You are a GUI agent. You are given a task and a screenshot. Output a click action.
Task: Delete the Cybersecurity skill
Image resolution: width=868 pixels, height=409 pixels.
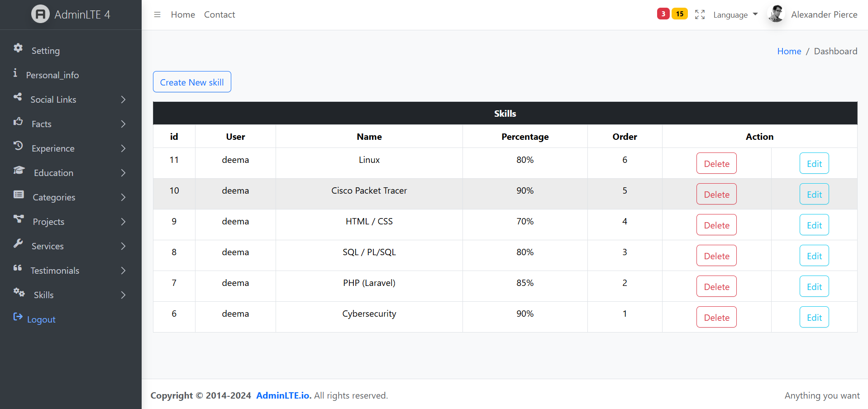(716, 317)
